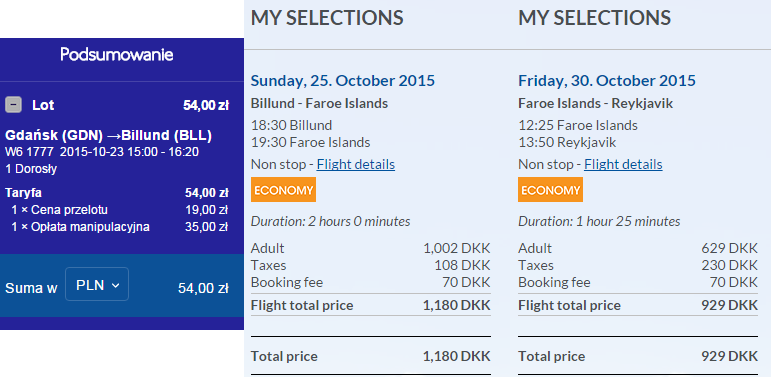Click the 929 DKK Total price
The width and height of the screenshot is (771, 378).
click(x=730, y=356)
